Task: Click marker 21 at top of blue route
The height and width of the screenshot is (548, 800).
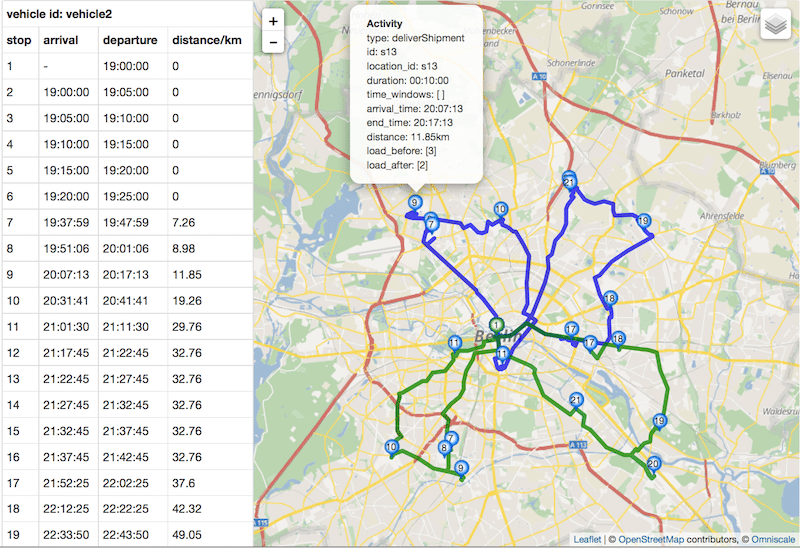Action: click(x=570, y=182)
